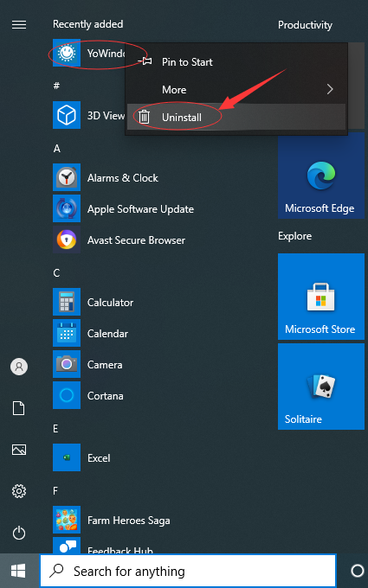Open the 3D Viewer cube icon

(67, 115)
